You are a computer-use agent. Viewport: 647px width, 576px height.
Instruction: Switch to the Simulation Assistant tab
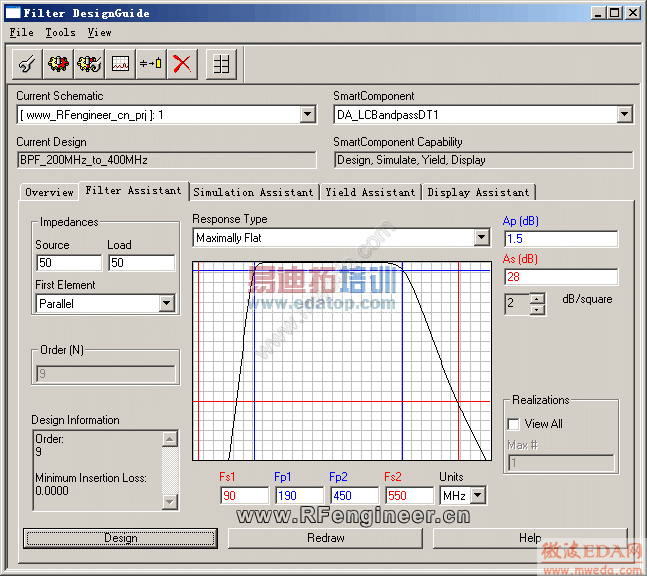(x=253, y=192)
